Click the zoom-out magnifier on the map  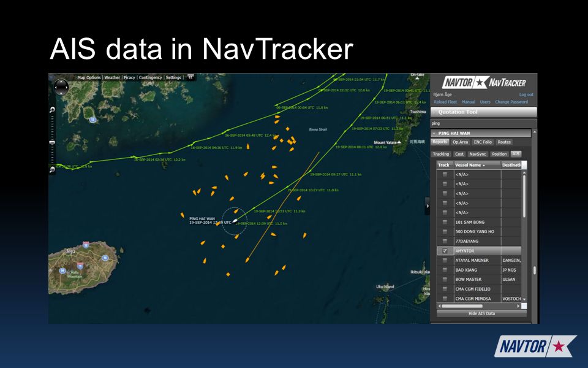[52, 170]
